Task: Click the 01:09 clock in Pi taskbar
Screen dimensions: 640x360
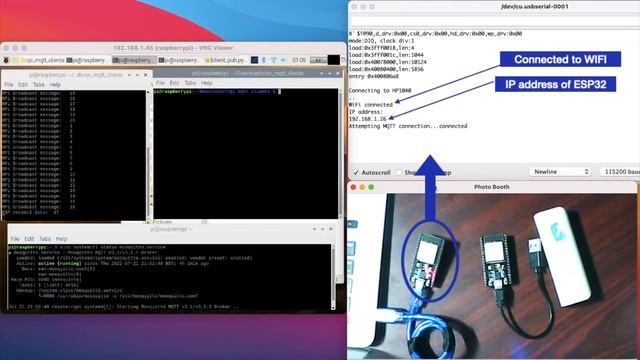Action: (299, 60)
